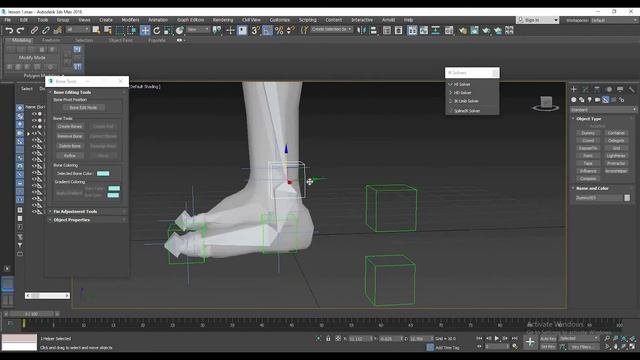Toggle visibility eye of second scene object
Screen dimensions: 640x360
tap(34, 120)
